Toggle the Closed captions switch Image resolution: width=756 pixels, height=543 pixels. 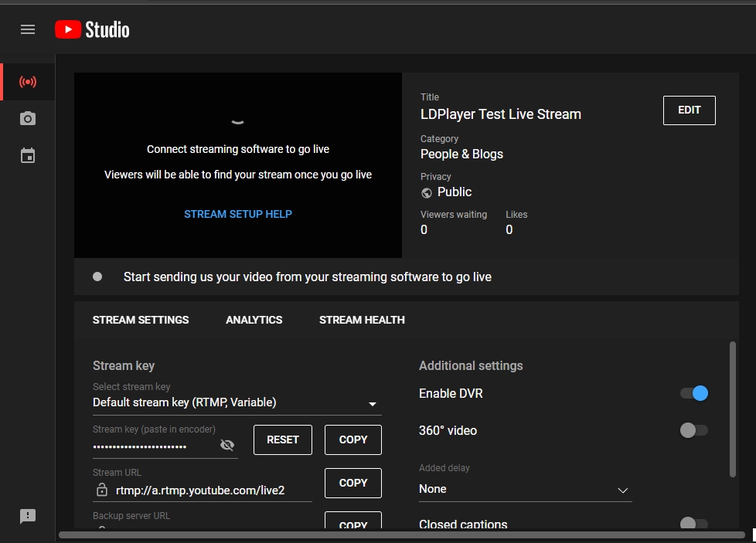694,523
